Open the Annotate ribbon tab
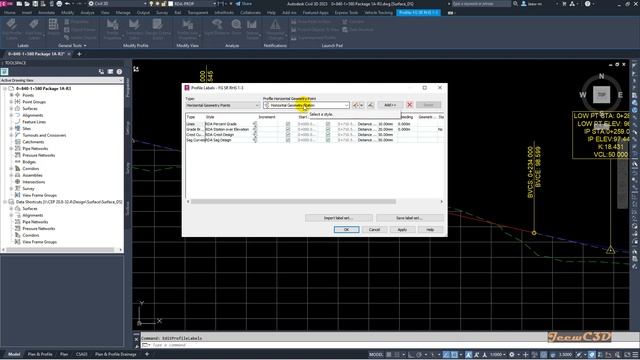640x360 pixels. [47, 13]
